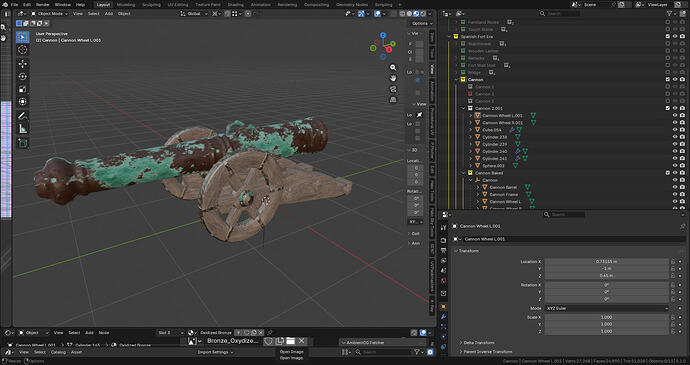The width and height of the screenshot is (690, 365).
Task: Unlink the Bronze_Oxydize image with X
Action: [x=301, y=341]
